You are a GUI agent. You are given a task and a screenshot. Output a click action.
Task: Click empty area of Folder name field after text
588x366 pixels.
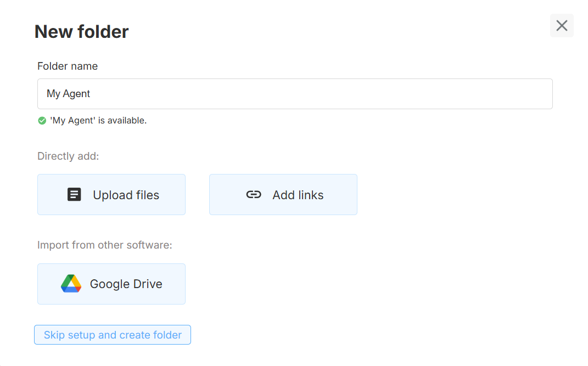329,94
